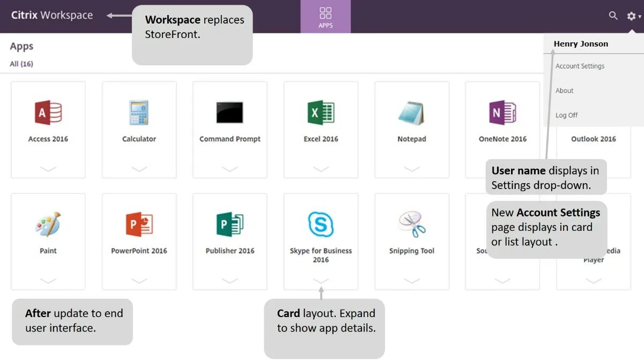The image size is (644, 361).
Task: Click the Henry Jonson user name
Action: coord(581,44)
